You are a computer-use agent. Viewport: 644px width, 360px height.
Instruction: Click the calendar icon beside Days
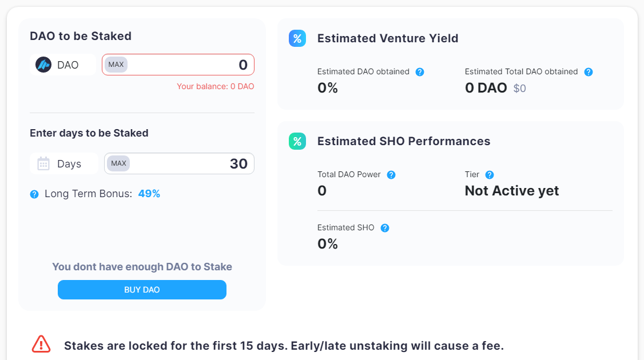[43, 164]
